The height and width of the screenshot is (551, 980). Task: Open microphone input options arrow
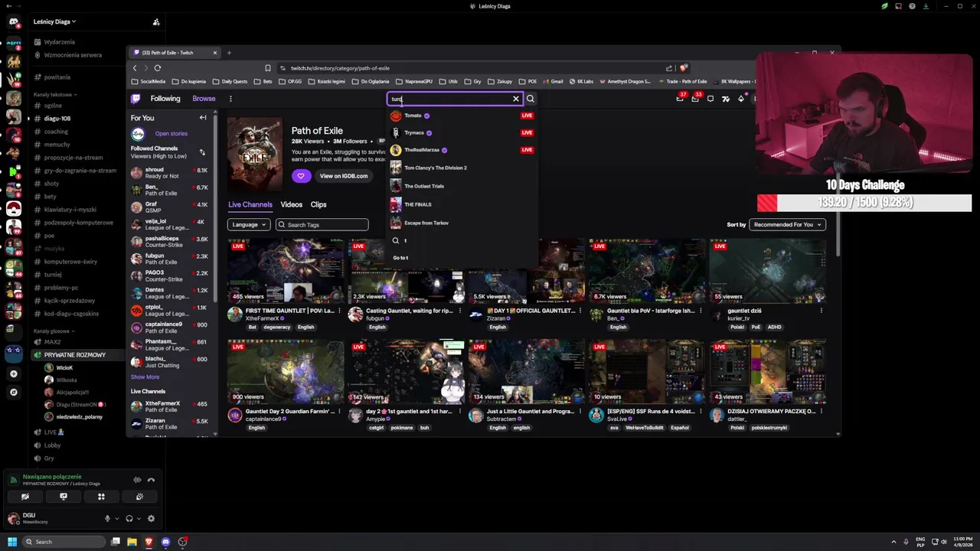tap(116, 518)
